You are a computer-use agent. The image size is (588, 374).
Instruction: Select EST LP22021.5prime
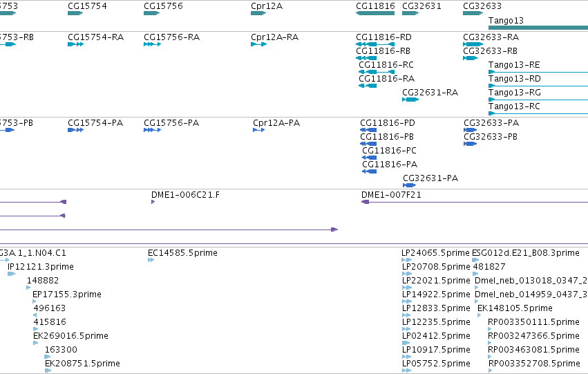tap(436, 281)
